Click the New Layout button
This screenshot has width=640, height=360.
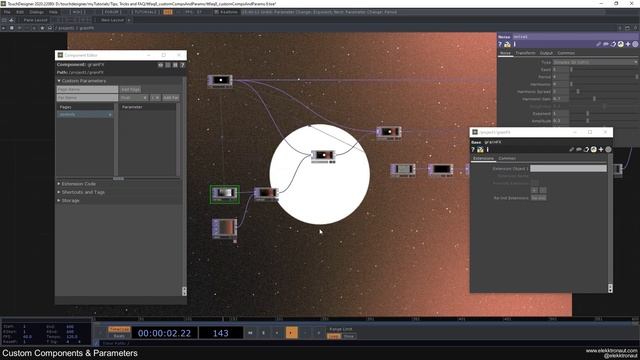112,20
